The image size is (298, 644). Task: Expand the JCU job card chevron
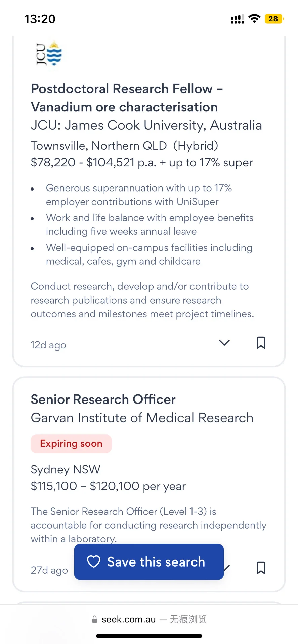[x=224, y=343]
